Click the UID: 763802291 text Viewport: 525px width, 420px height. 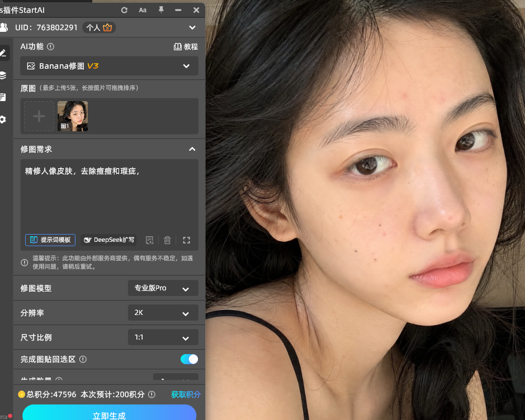tap(46, 27)
